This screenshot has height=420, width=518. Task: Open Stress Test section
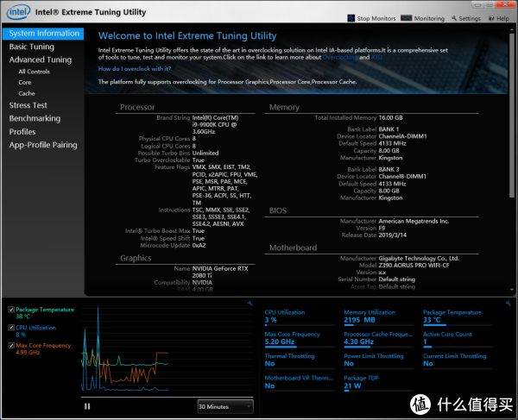[x=28, y=105]
